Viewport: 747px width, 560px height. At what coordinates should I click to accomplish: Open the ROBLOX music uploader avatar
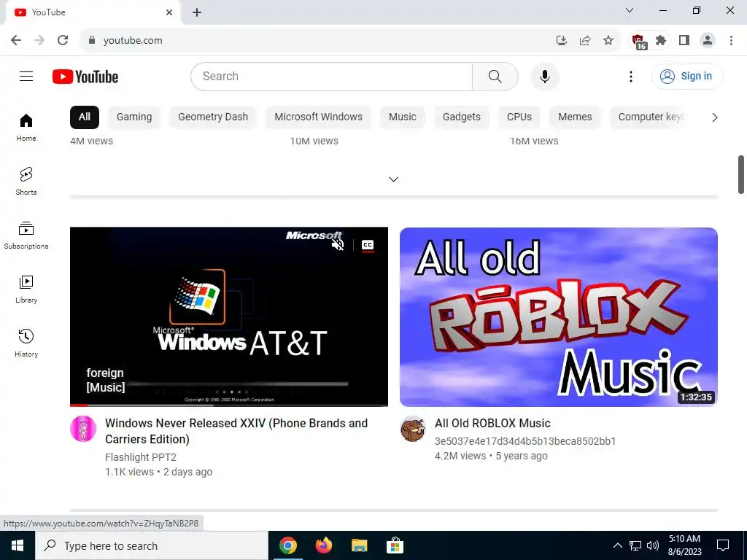point(413,429)
